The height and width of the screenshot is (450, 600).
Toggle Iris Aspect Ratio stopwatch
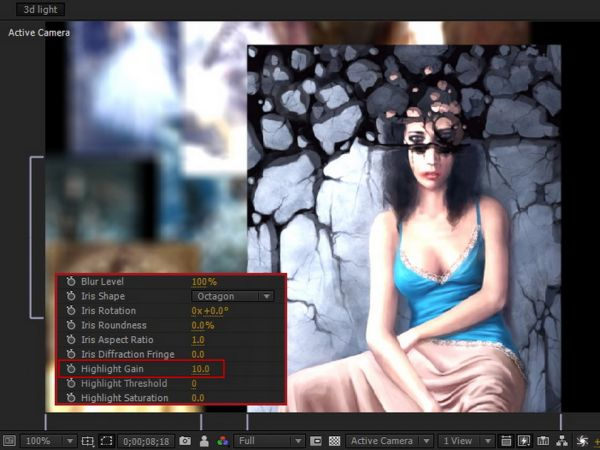pyautogui.click(x=71, y=340)
